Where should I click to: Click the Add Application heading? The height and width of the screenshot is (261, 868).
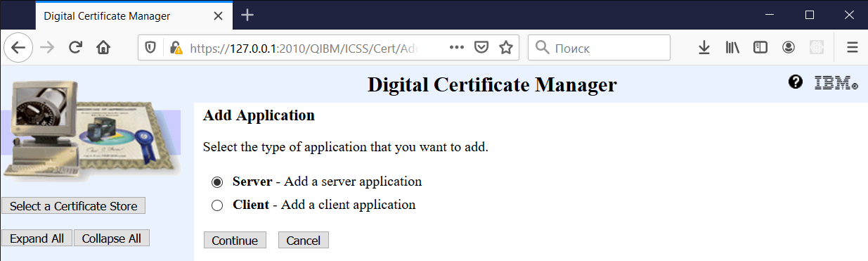(259, 115)
